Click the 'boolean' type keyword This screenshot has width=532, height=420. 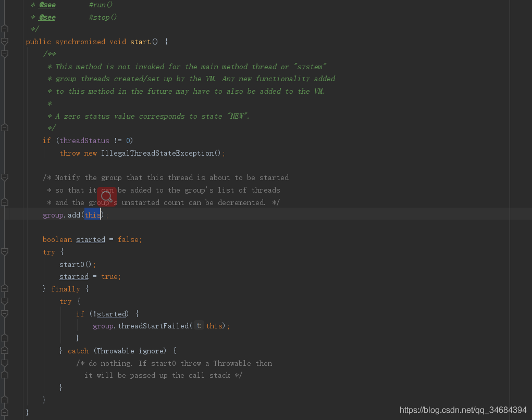(x=57, y=239)
